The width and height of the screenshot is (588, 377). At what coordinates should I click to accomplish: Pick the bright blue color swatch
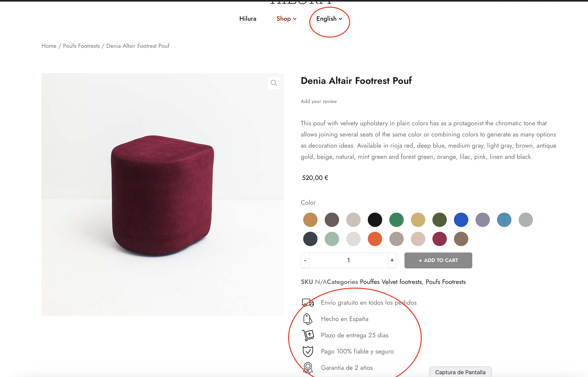461,220
